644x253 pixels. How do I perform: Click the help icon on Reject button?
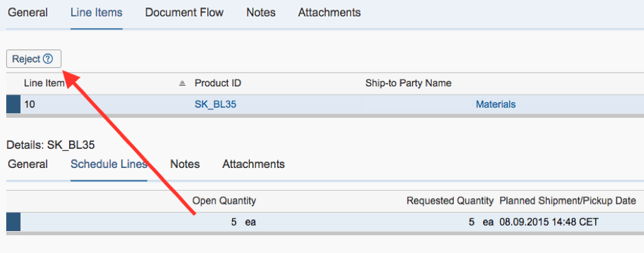[48, 59]
